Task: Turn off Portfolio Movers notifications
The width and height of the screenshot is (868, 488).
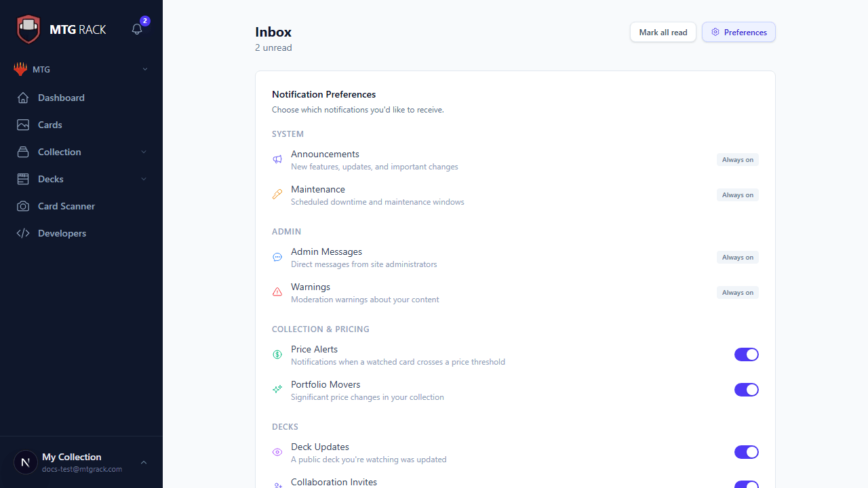Action: point(746,390)
